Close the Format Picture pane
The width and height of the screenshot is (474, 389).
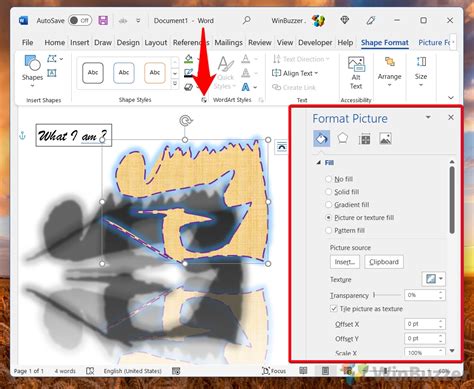click(451, 117)
